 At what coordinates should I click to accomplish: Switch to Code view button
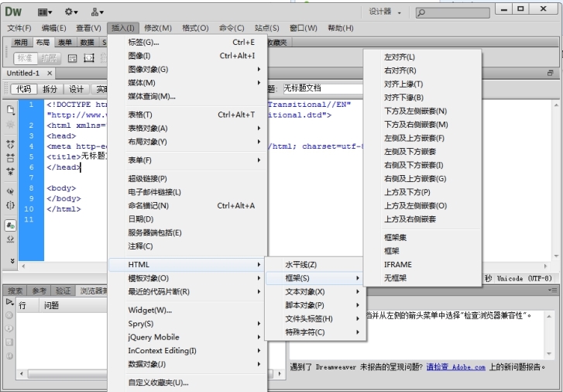[23, 89]
